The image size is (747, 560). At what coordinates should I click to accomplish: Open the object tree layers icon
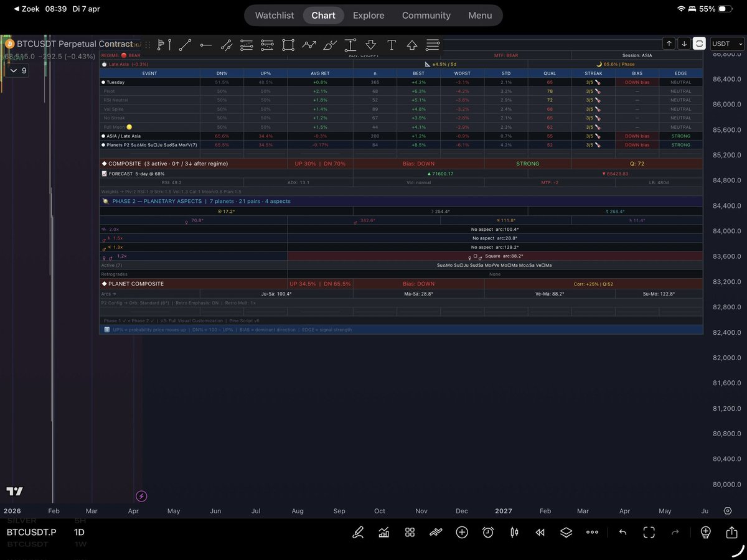click(566, 533)
